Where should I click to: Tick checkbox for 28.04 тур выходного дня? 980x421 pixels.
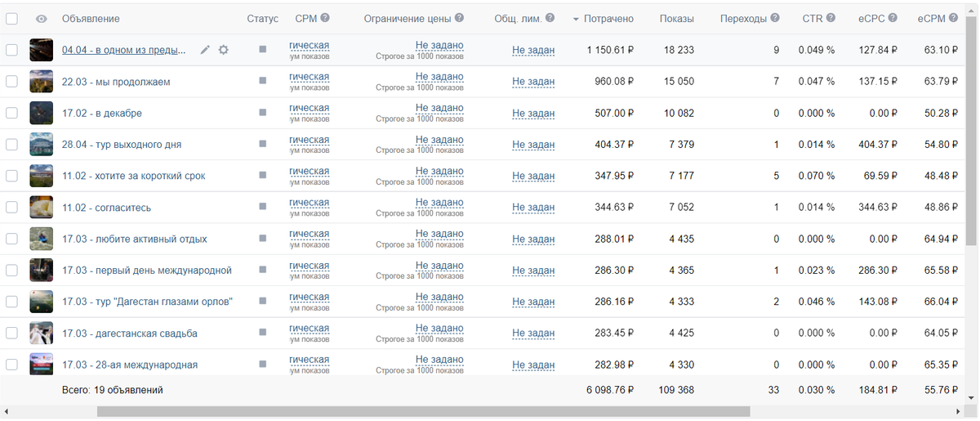point(11,144)
